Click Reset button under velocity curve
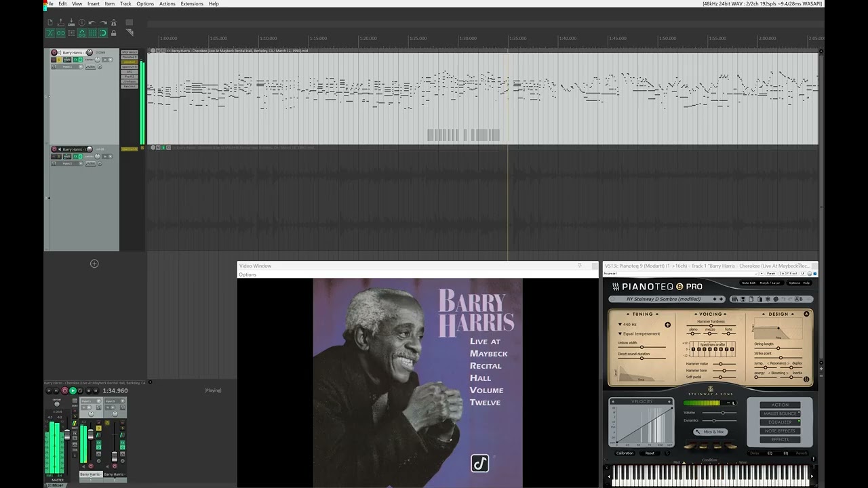Screen dimensions: 868x488 (x=650, y=453)
